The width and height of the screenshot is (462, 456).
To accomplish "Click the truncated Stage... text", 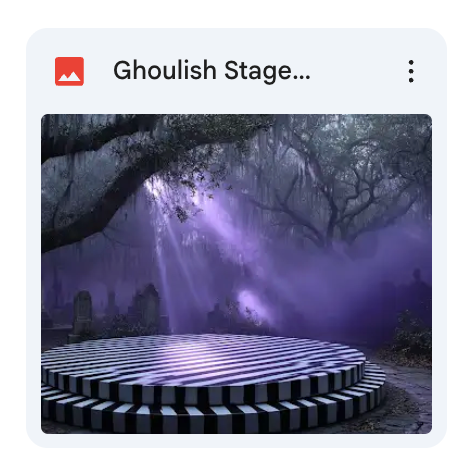I will [x=267, y=71].
